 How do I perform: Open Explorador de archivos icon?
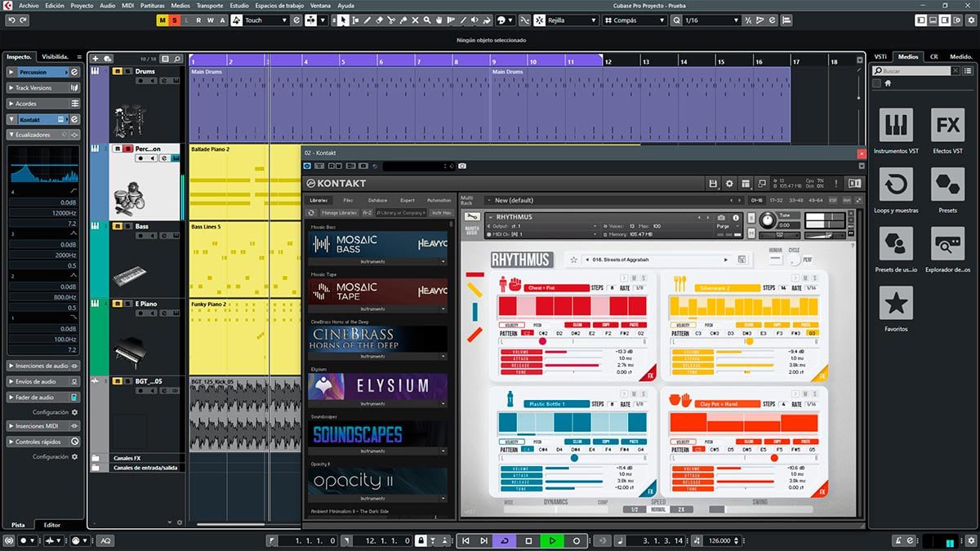pos(947,244)
